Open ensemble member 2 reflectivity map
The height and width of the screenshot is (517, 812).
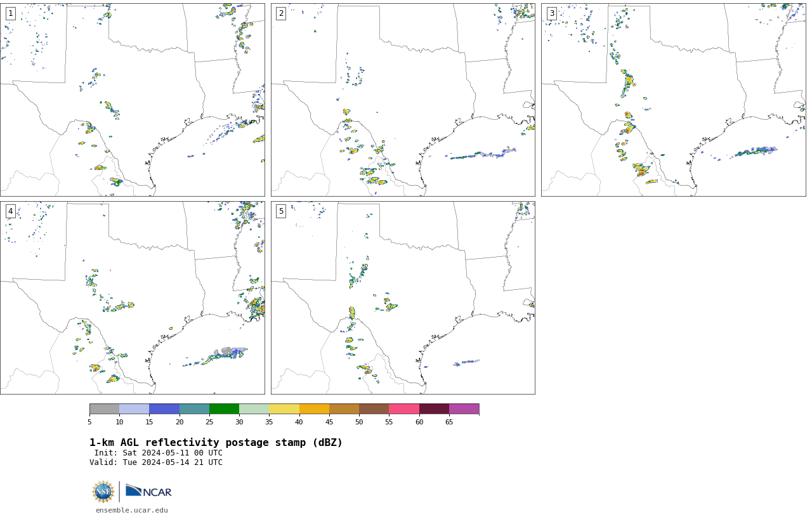click(403, 100)
